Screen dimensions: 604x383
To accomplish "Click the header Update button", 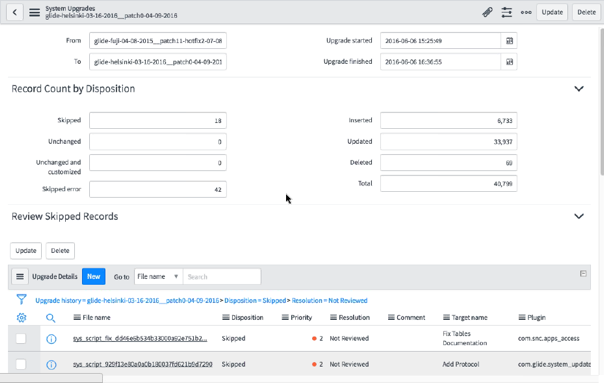I will (552, 12).
